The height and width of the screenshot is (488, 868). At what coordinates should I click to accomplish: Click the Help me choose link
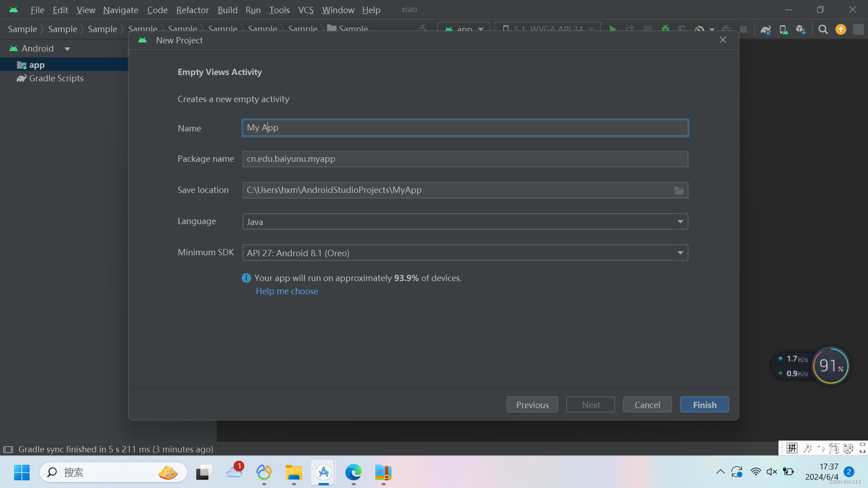pyautogui.click(x=287, y=291)
